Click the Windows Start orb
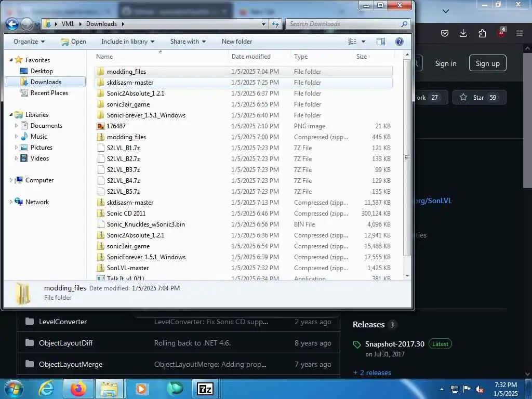This screenshot has height=399, width=532. (13, 389)
